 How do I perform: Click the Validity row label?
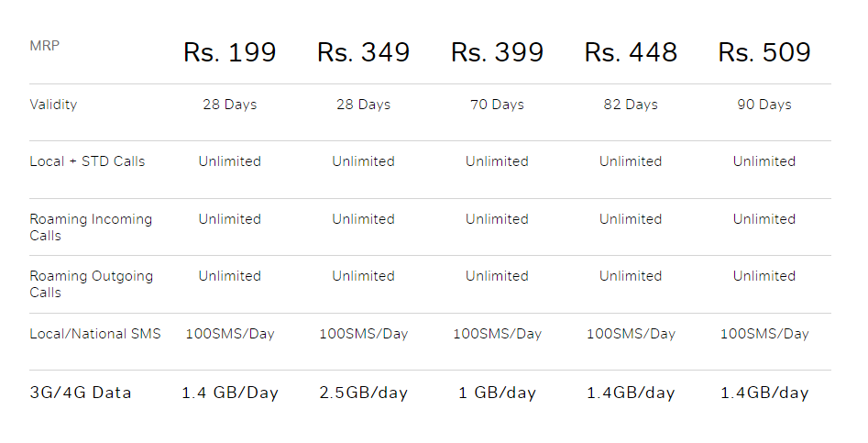tap(53, 105)
